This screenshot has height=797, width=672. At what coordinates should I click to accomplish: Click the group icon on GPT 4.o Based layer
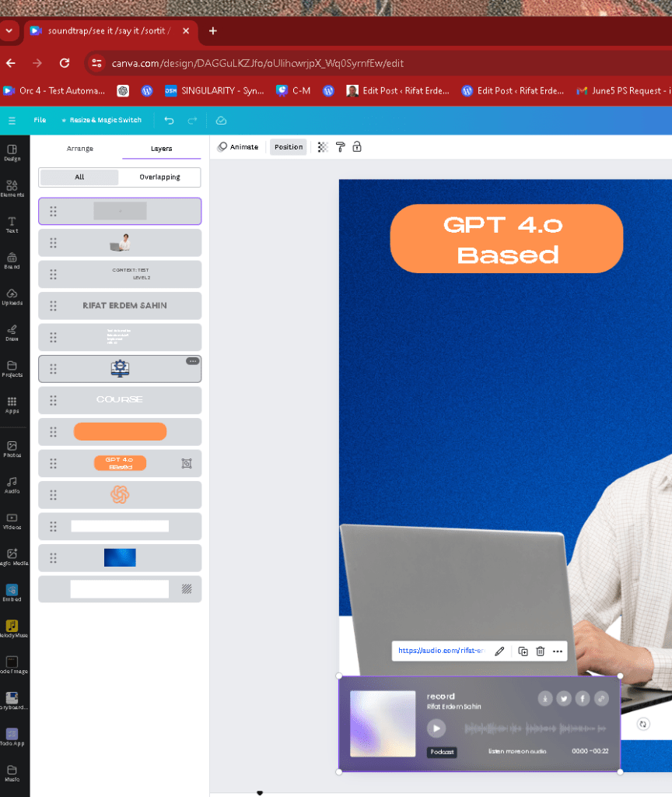coord(187,463)
